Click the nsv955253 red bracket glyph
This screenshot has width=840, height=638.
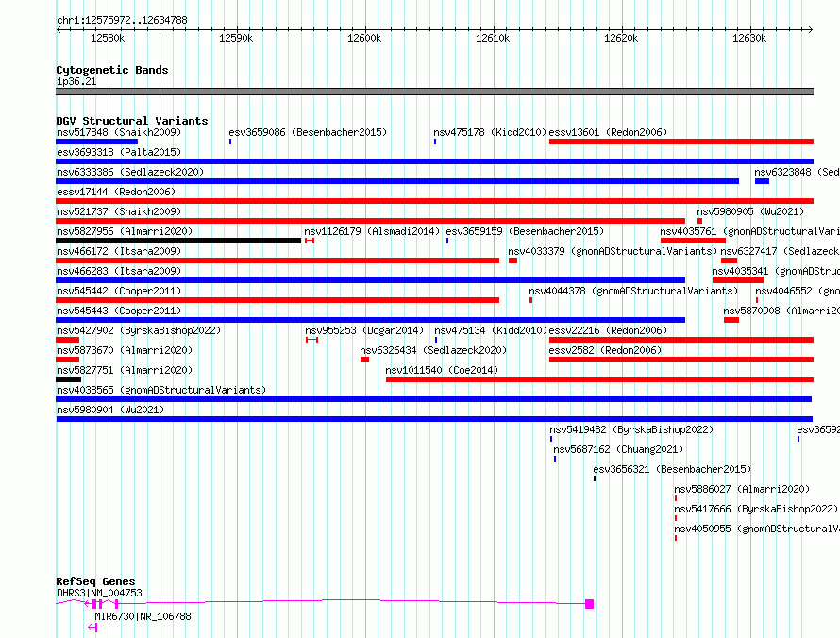tap(311, 340)
